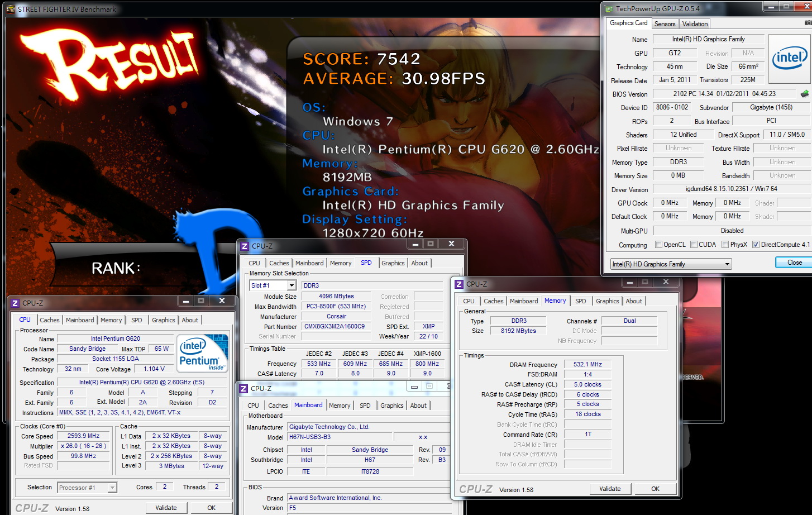Screen dimensions: 812x515
Task: Click the GPU-Z BIOS Version field
Action: click(x=725, y=94)
